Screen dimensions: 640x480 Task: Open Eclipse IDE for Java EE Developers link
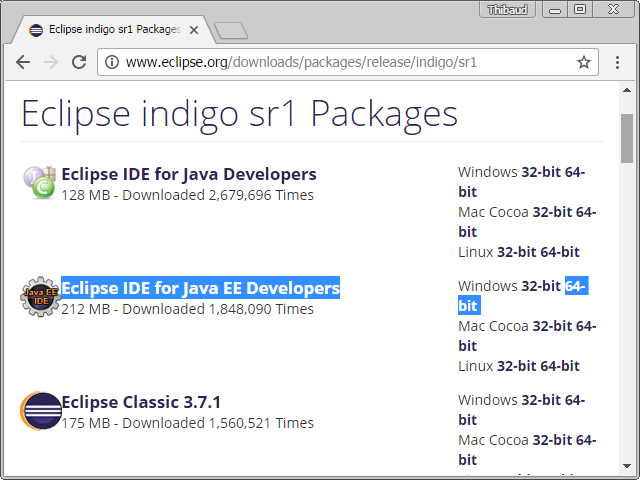(x=200, y=288)
